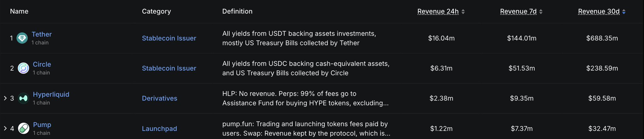Click the Revenue 30d sort arrows icon
This screenshot has height=139, width=644.
click(624, 12)
